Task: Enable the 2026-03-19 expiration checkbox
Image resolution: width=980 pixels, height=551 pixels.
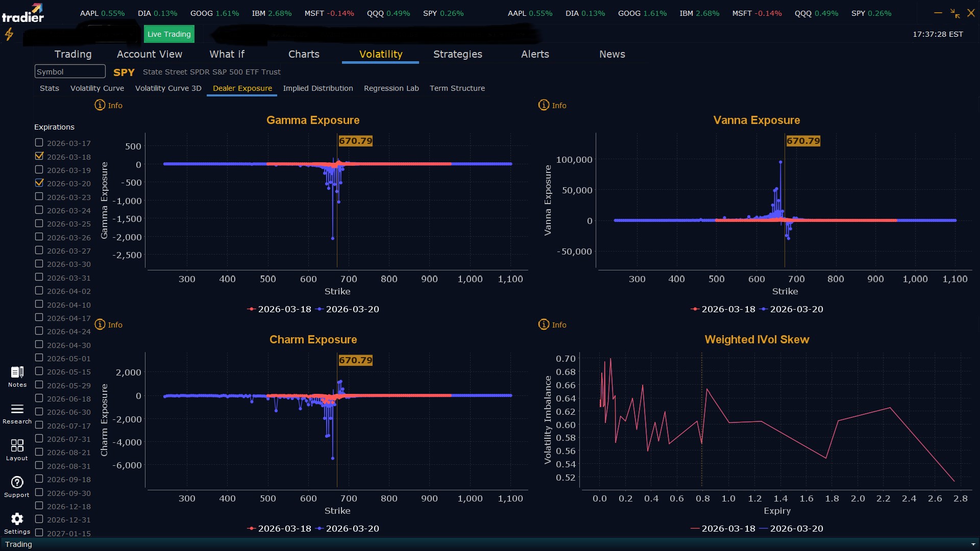Action: pyautogui.click(x=39, y=169)
